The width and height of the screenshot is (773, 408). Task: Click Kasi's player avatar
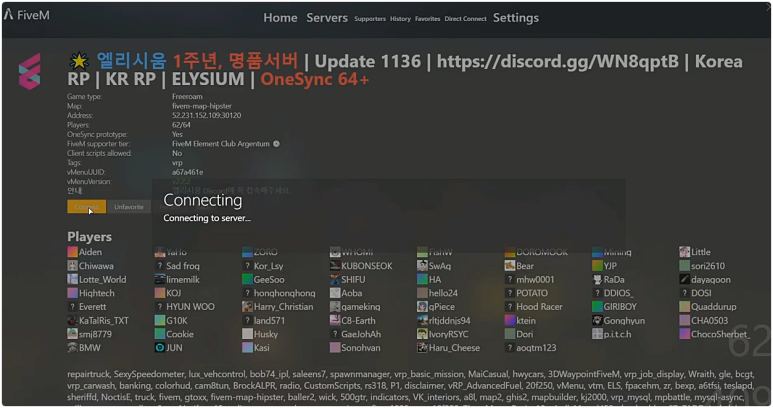[247, 348]
